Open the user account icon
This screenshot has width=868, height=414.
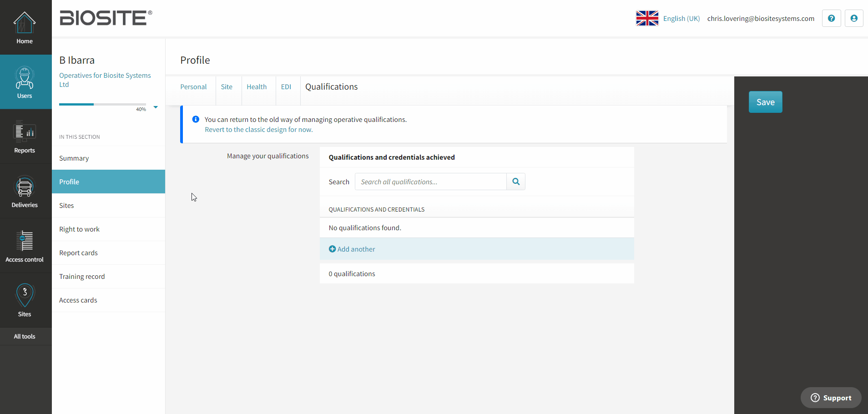[x=854, y=18]
